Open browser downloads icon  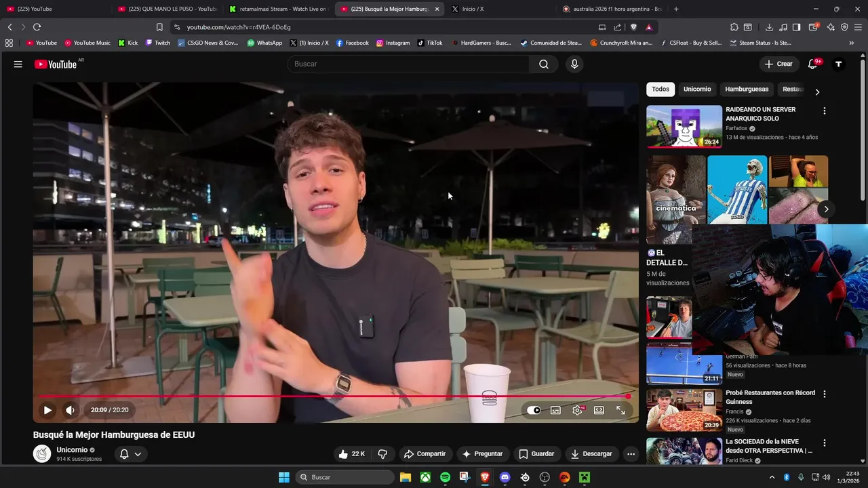[x=769, y=27]
